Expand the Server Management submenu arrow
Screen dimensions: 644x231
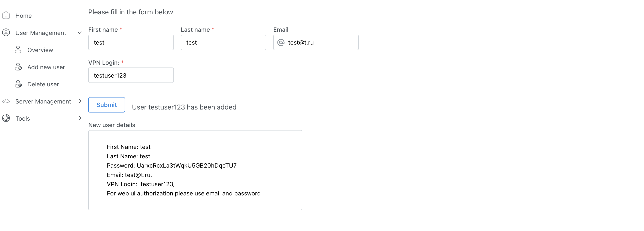click(80, 101)
